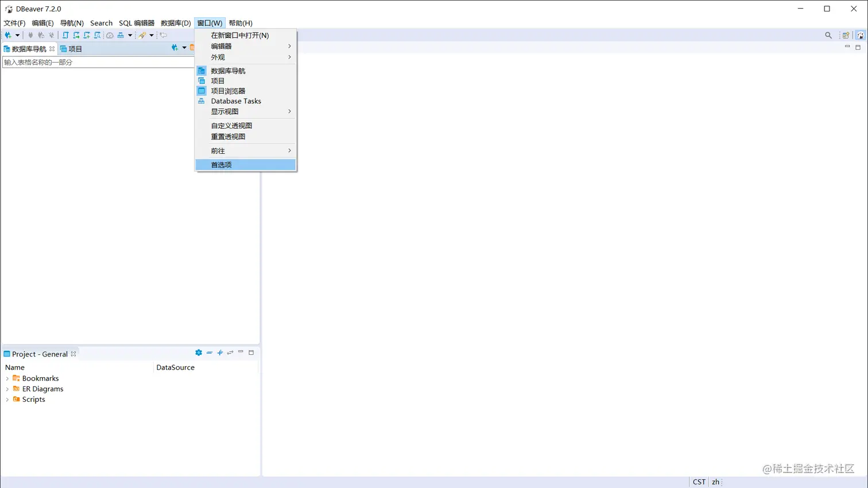Click the grayed Connect plug icon

(30, 35)
